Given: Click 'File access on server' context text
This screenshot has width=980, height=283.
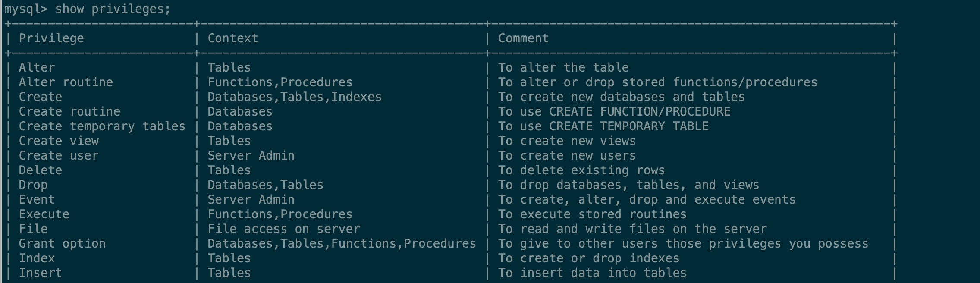Looking at the screenshot, I should point(283,229).
